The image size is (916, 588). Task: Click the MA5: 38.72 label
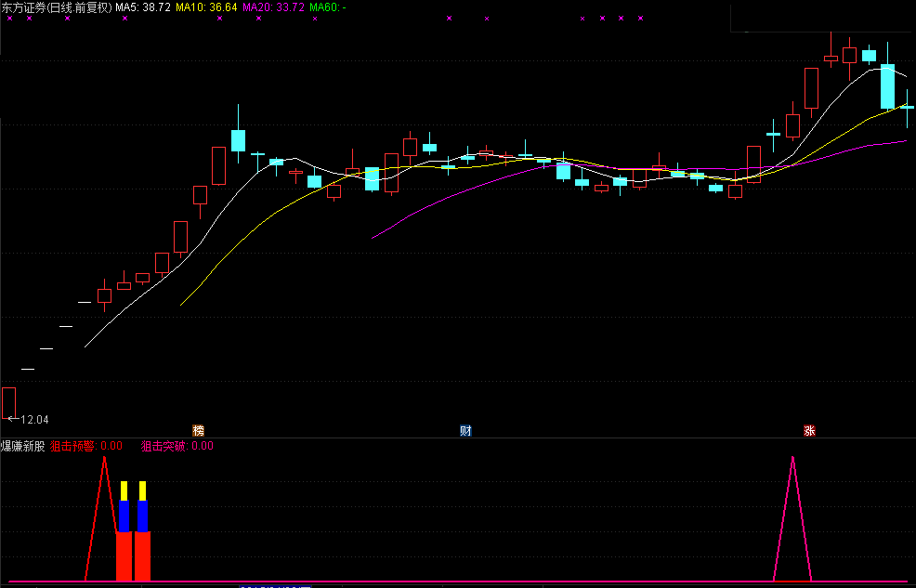143,7
